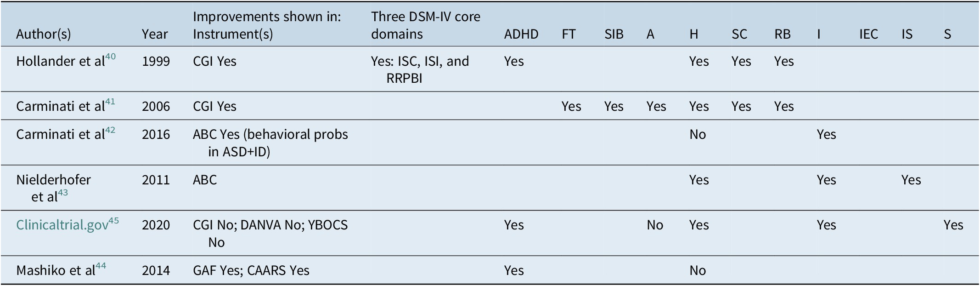This screenshot has width=980, height=286.
Task: Select the 'GAF Yes; CAARS Yes' cell
Action: click(x=251, y=270)
